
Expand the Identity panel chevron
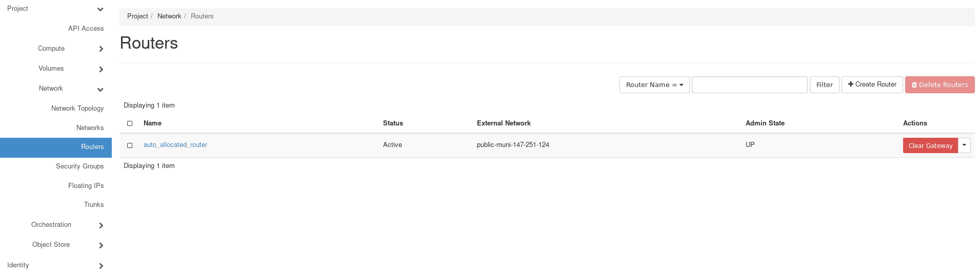click(101, 266)
